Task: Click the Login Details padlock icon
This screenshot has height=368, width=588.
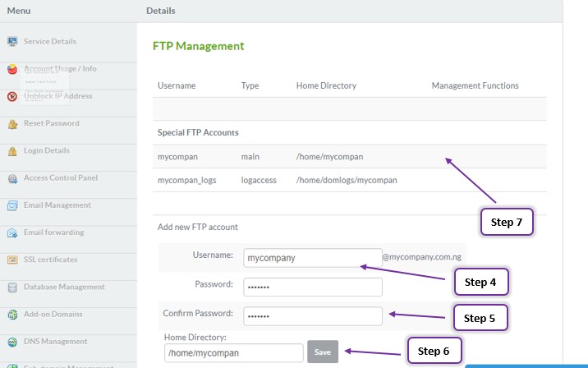Action: point(12,151)
